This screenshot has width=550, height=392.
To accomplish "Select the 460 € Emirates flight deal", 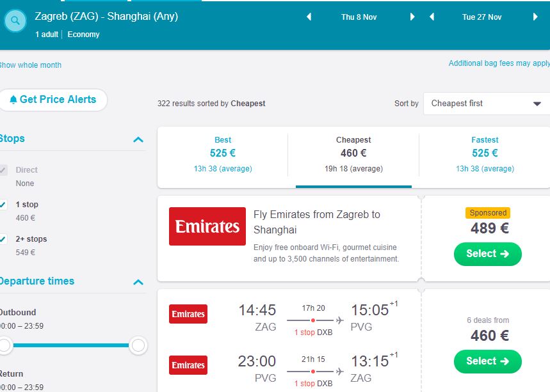I will click(487, 361).
